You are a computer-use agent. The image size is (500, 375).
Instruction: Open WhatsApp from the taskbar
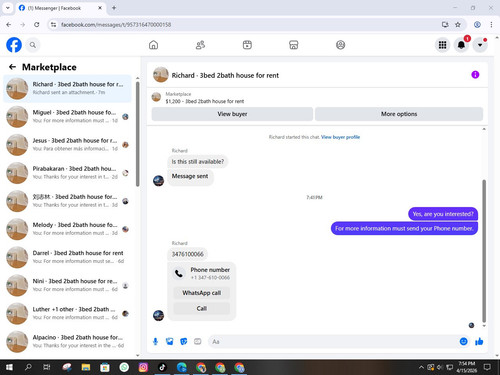click(x=124, y=367)
